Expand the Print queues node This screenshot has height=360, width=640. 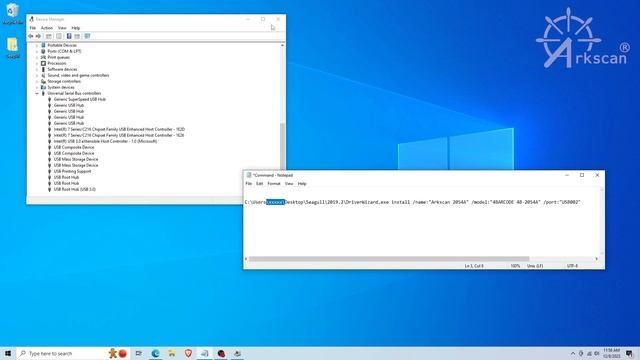[37, 58]
